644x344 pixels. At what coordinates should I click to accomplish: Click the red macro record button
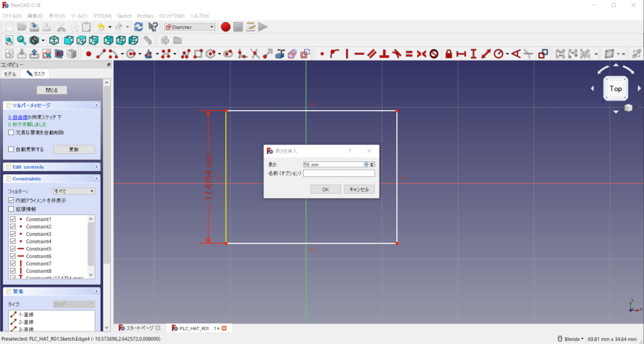(225, 27)
